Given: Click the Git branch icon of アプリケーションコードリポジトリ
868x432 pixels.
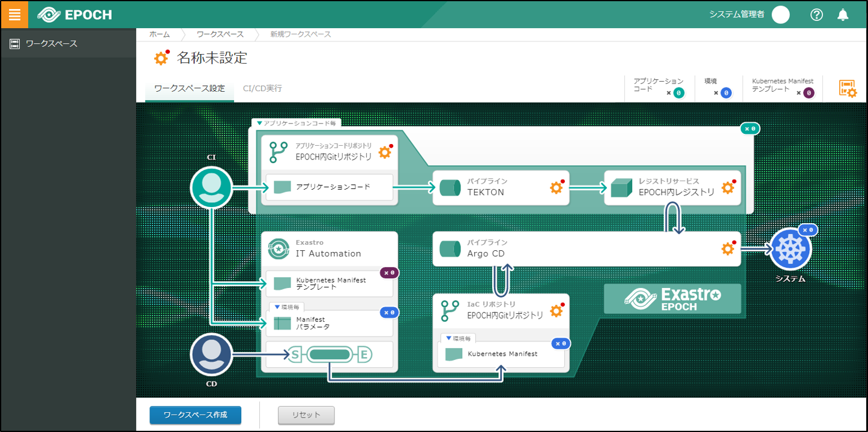Looking at the screenshot, I should point(278,152).
